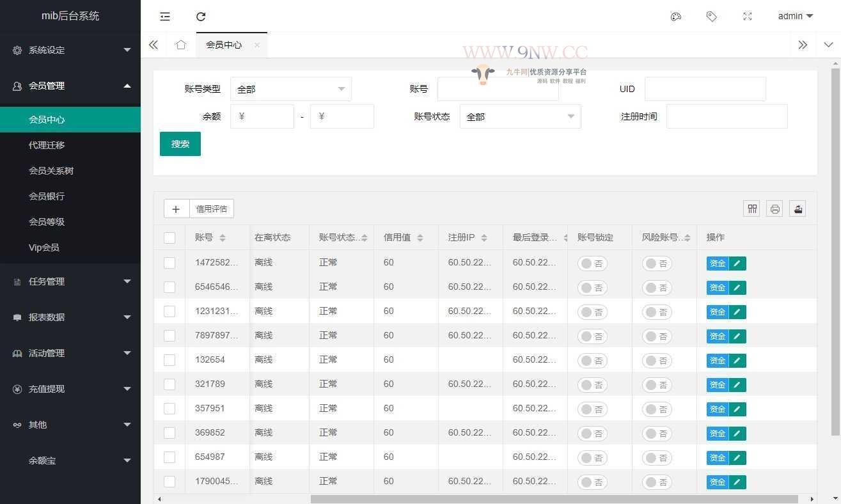Shift tabs right with double-right arrow icon
This screenshot has width=841, height=504.
click(x=803, y=45)
